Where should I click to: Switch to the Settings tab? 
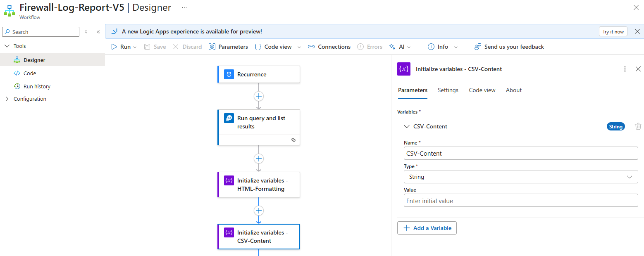448,90
